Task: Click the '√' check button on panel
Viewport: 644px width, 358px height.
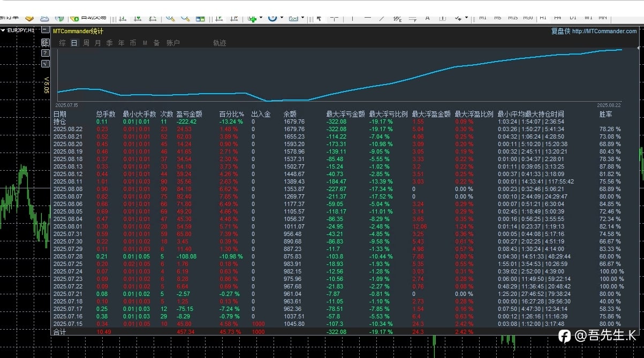Action: click(x=46, y=64)
